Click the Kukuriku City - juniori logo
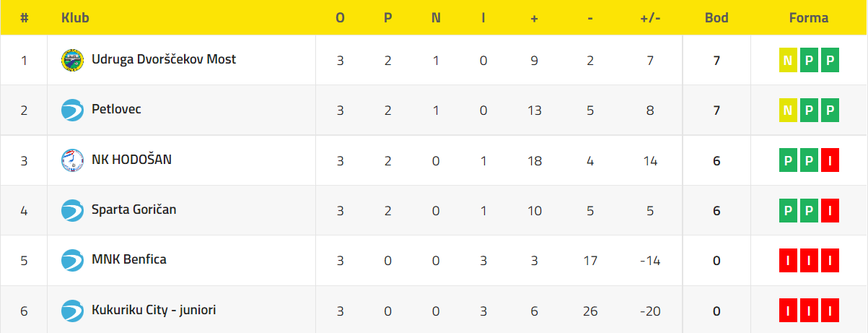The height and width of the screenshot is (333, 868). coord(73,311)
